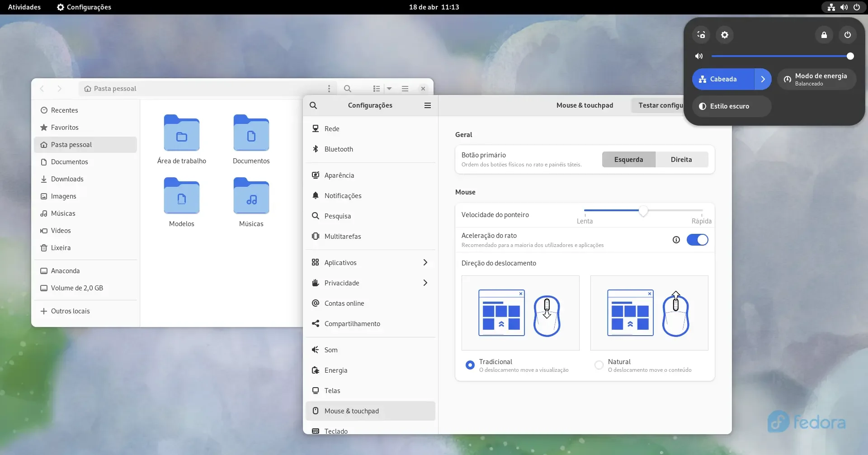
Task: Toggle Estilo escuro dark style
Action: coord(731,106)
